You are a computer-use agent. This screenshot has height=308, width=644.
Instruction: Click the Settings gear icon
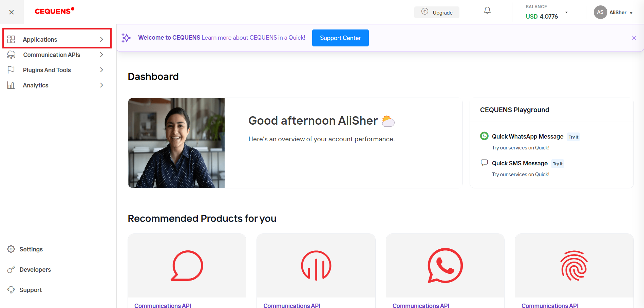11,249
